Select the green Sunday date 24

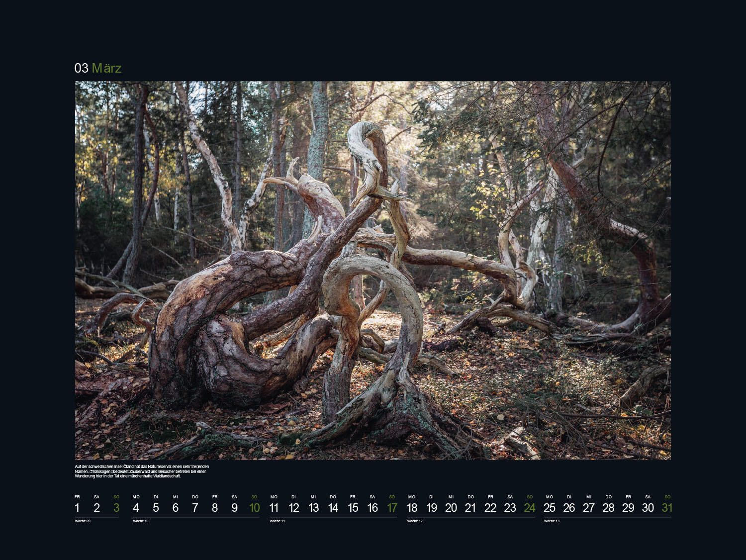pos(530,508)
